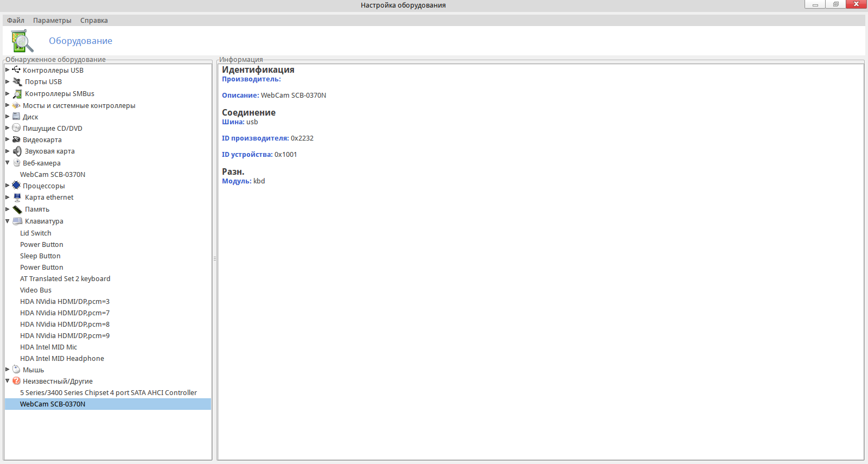Image resolution: width=868 pixels, height=464 pixels.
Task: Click the processors chip icon
Action: (x=16, y=186)
